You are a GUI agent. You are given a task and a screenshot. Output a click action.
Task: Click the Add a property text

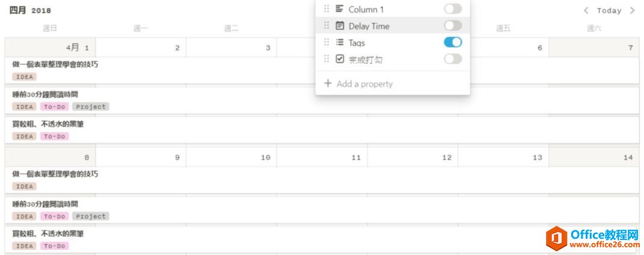(364, 84)
